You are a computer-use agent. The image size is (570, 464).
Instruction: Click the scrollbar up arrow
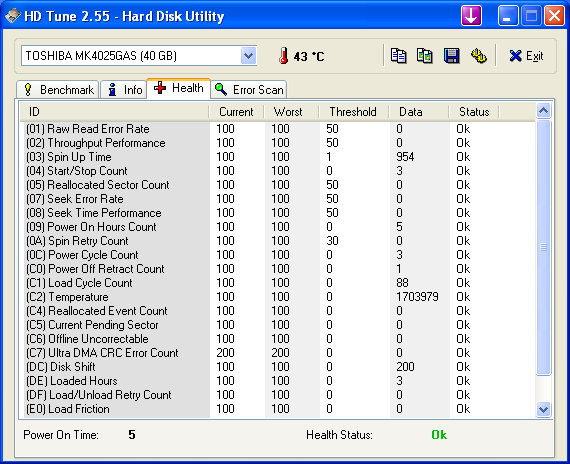[x=543, y=111]
